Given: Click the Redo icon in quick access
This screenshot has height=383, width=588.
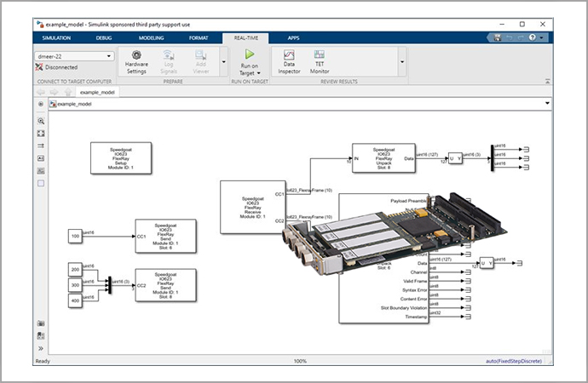Looking at the screenshot, I should 521,37.
